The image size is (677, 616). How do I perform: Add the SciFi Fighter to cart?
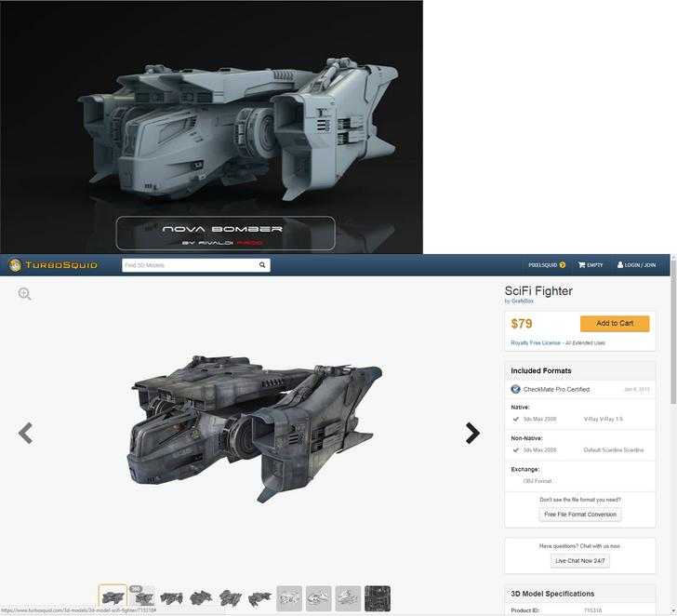pyautogui.click(x=615, y=324)
